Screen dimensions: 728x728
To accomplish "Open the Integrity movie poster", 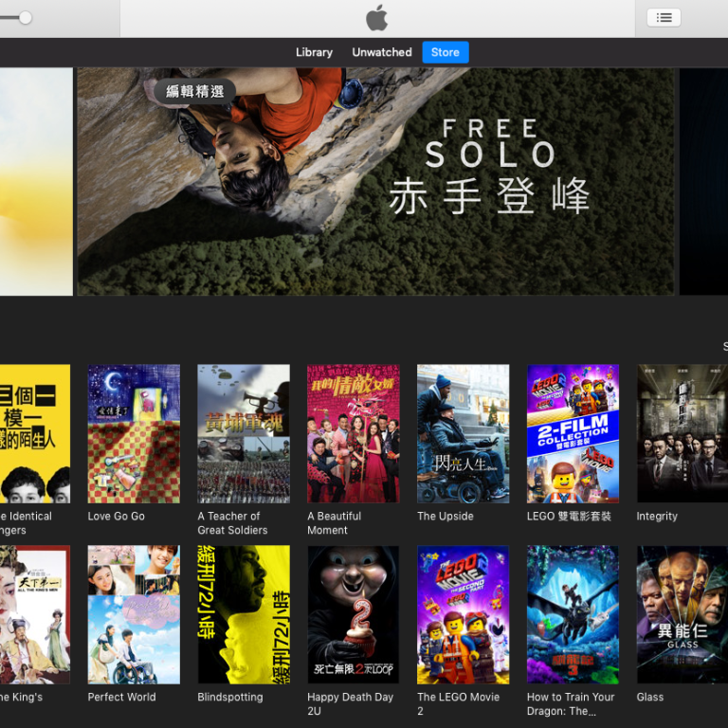I will tap(682, 433).
